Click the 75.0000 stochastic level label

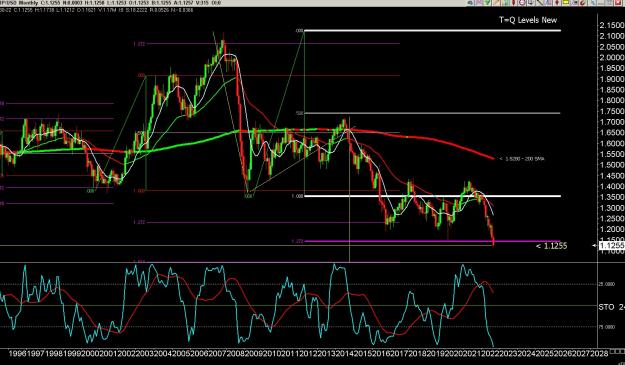coord(607,327)
